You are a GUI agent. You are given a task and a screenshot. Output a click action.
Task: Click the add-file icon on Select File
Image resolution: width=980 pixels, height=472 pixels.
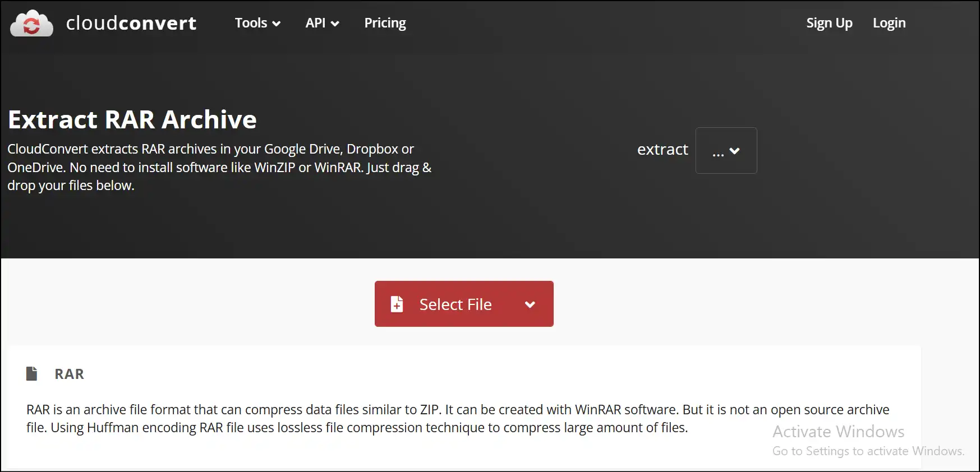(x=397, y=304)
